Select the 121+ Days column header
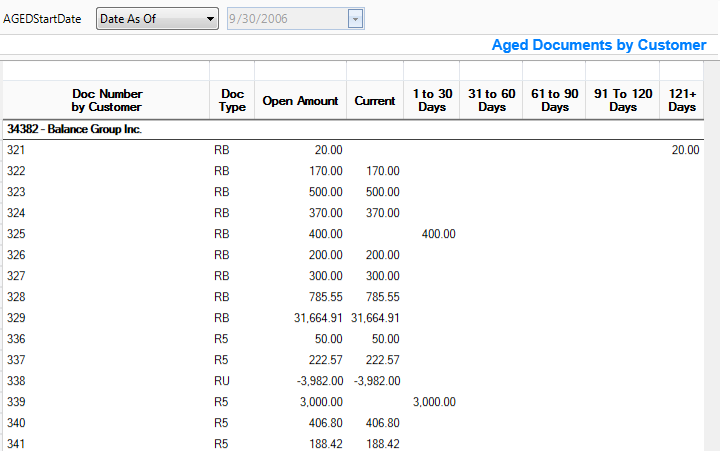 pos(682,100)
